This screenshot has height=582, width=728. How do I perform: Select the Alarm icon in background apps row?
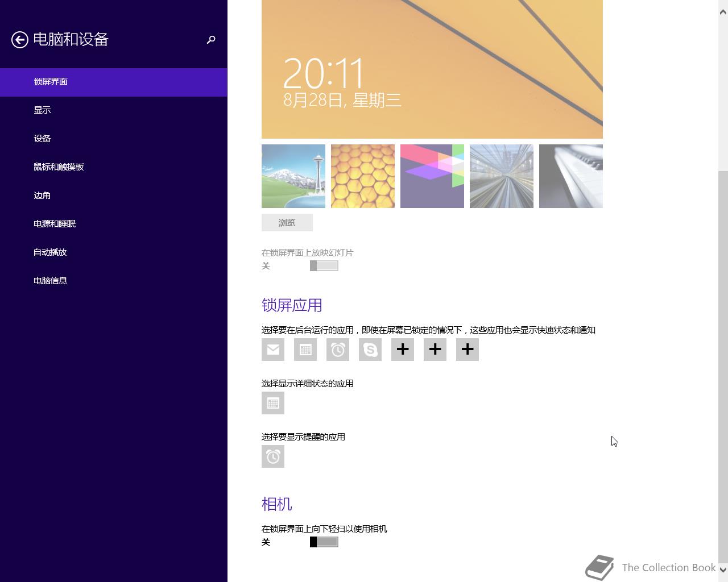pyautogui.click(x=338, y=350)
